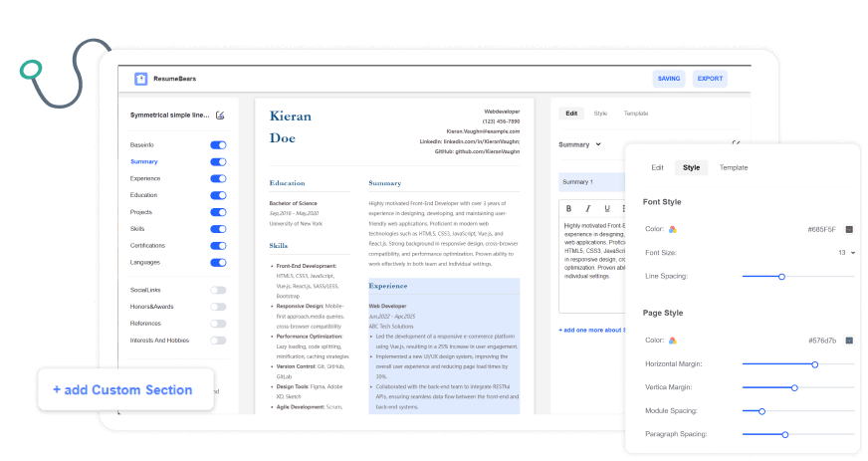This screenshot has width=868, height=461.
Task: Open Page Style color palette icon
Action: [x=673, y=341]
